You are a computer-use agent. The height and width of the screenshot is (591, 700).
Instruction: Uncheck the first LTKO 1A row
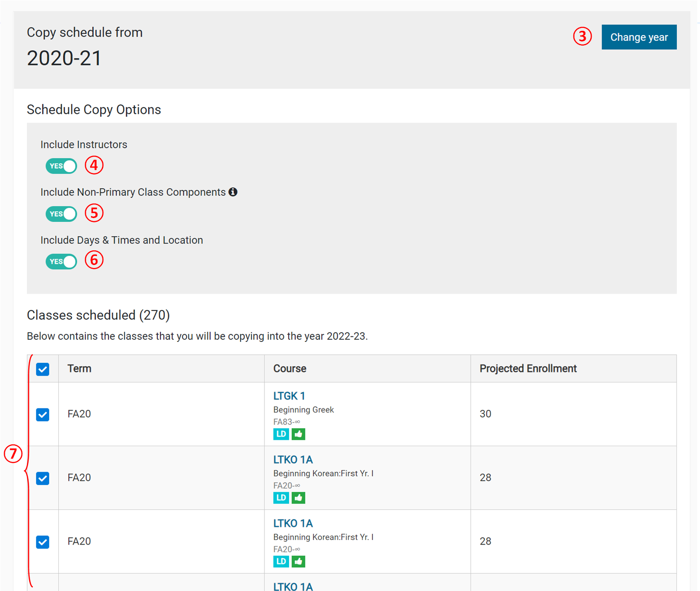click(x=42, y=478)
